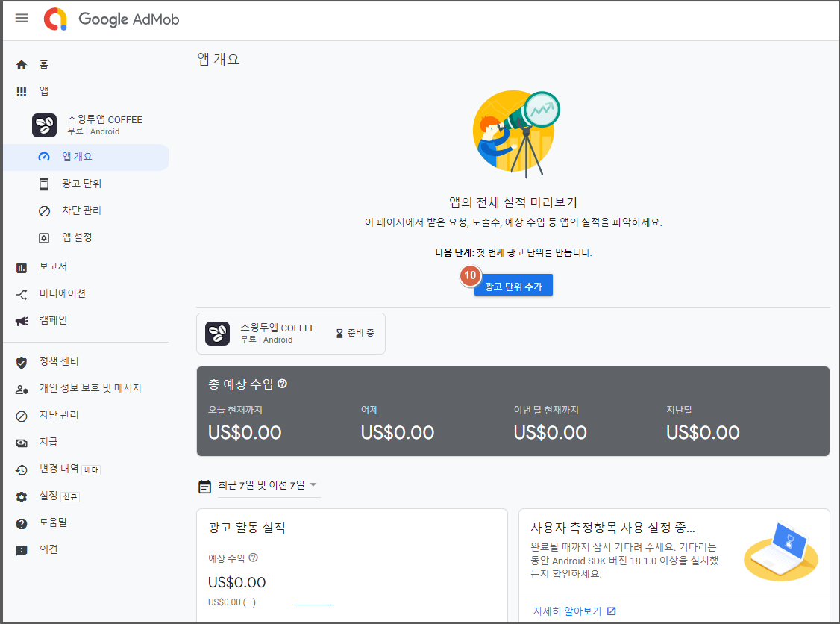Click the Google AdMob logo

[x=112, y=19]
